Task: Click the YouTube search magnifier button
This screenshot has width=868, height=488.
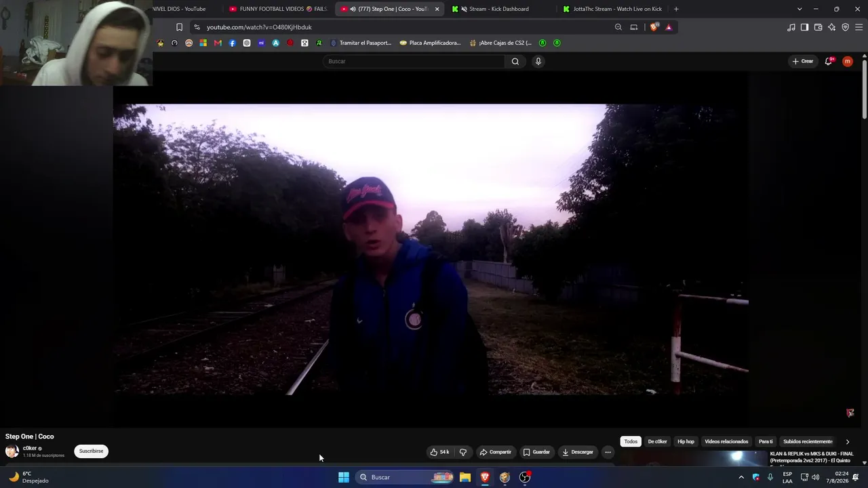Action: (515, 61)
